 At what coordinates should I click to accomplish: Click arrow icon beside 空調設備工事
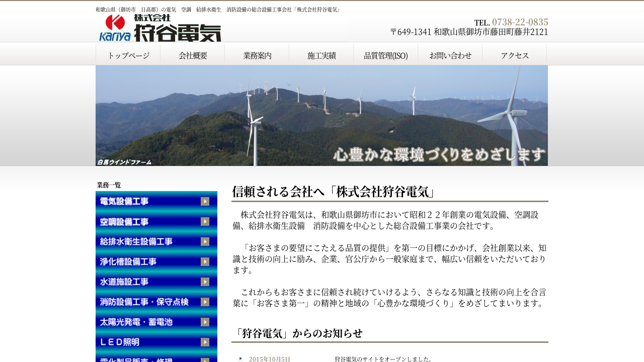pyautogui.click(x=205, y=222)
